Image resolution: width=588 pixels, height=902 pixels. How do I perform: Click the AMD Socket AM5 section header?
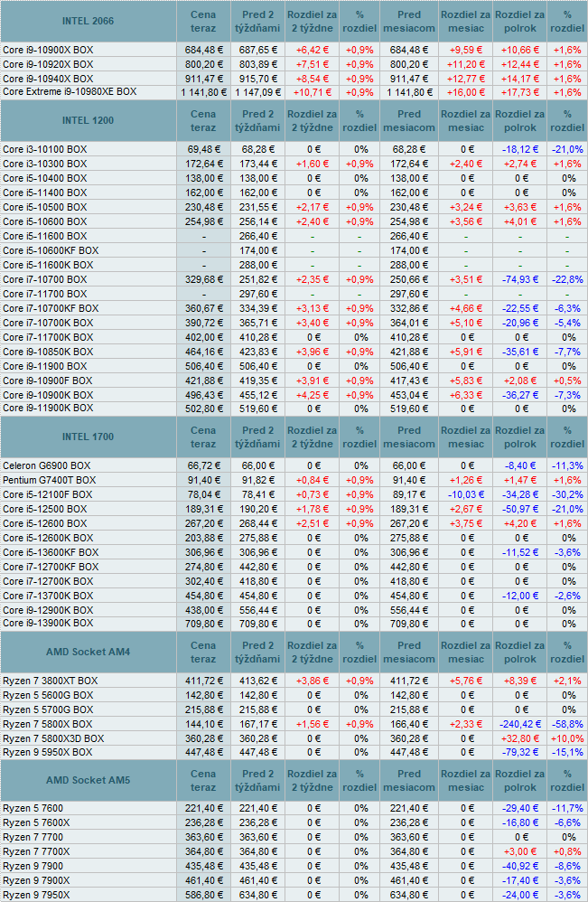(x=88, y=781)
